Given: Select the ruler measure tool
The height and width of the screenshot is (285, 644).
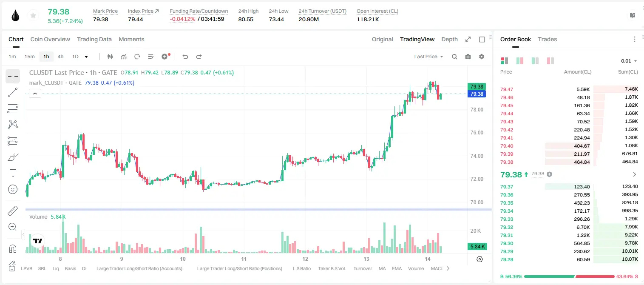Looking at the screenshot, I should point(13,211).
